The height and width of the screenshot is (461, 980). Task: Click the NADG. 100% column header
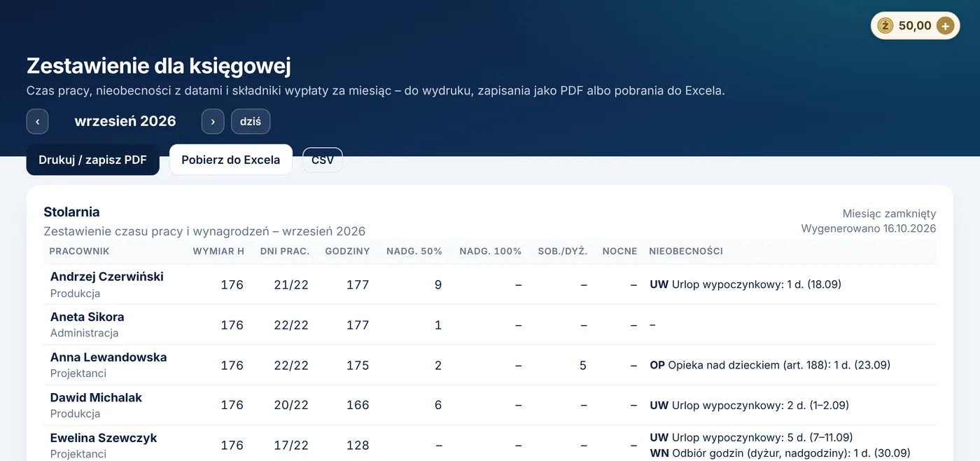click(x=491, y=251)
